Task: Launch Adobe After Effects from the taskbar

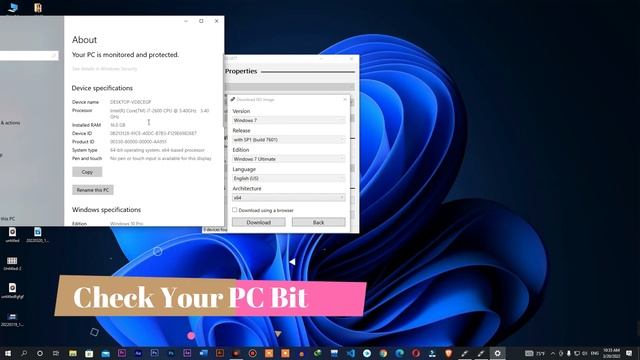Action: coord(187,353)
